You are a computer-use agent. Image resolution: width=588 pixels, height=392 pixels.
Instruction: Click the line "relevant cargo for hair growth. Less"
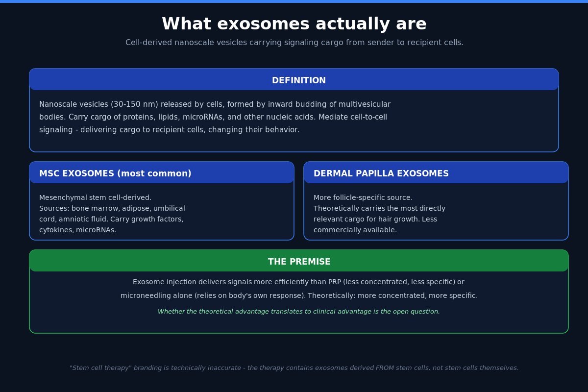[375, 219]
